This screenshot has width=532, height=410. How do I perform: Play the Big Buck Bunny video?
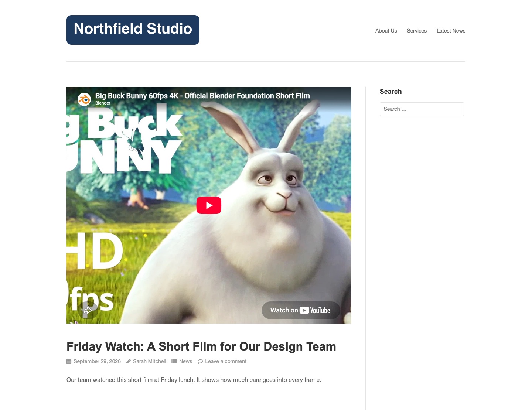(209, 205)
